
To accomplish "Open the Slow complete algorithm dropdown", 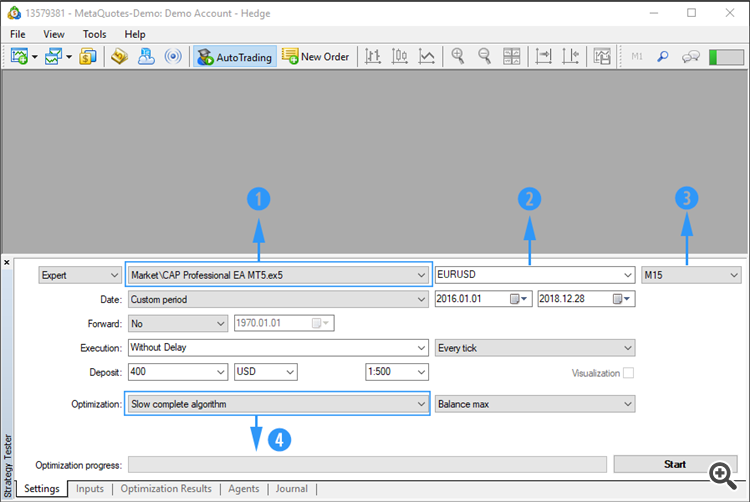I will (277, 404).
